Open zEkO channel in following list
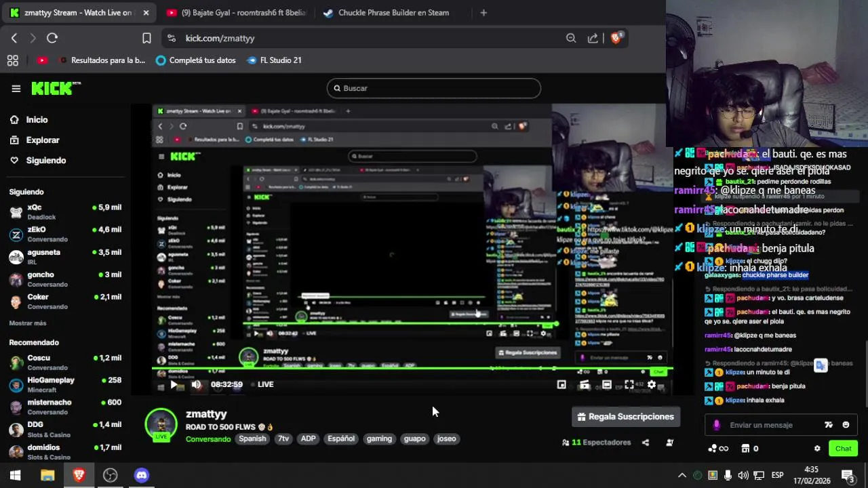Image resolution: width=868 pixels, height=488 pixels. point(65,234)
